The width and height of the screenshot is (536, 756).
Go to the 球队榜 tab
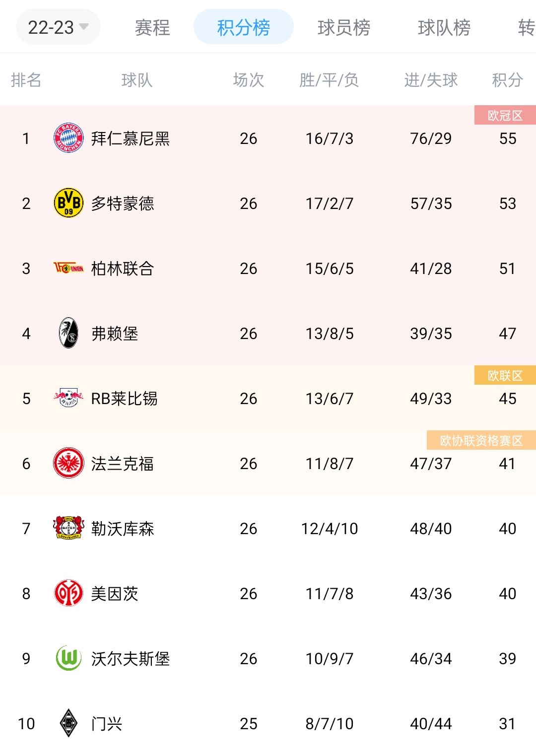click(x=444, y=27)
